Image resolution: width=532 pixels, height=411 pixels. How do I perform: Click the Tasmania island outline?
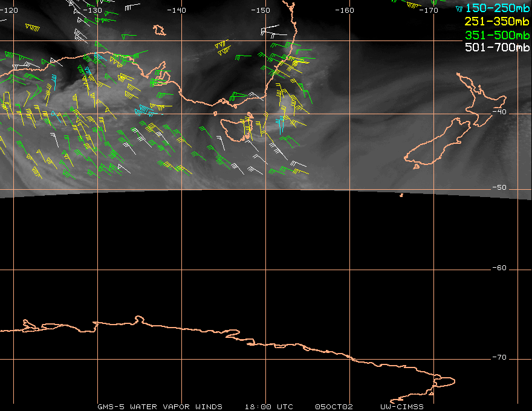(x=236, y=129)
